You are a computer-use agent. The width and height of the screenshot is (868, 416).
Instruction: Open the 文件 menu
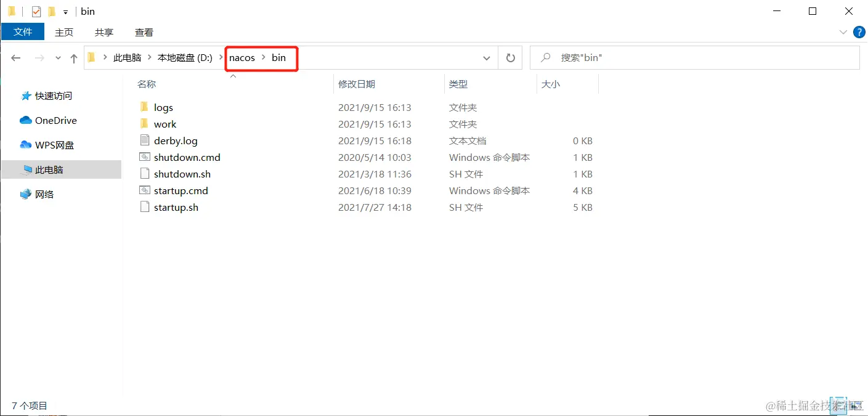click(x=22, y=31)
